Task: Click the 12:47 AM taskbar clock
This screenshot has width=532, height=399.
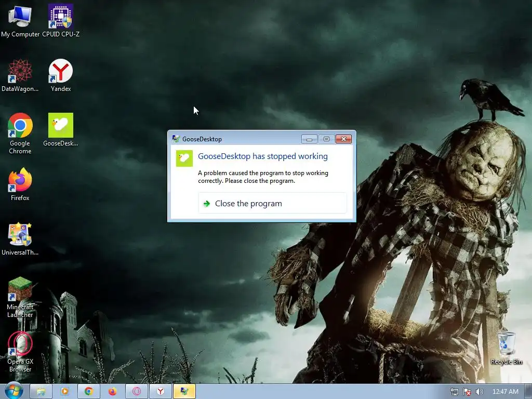Action: 505,392
